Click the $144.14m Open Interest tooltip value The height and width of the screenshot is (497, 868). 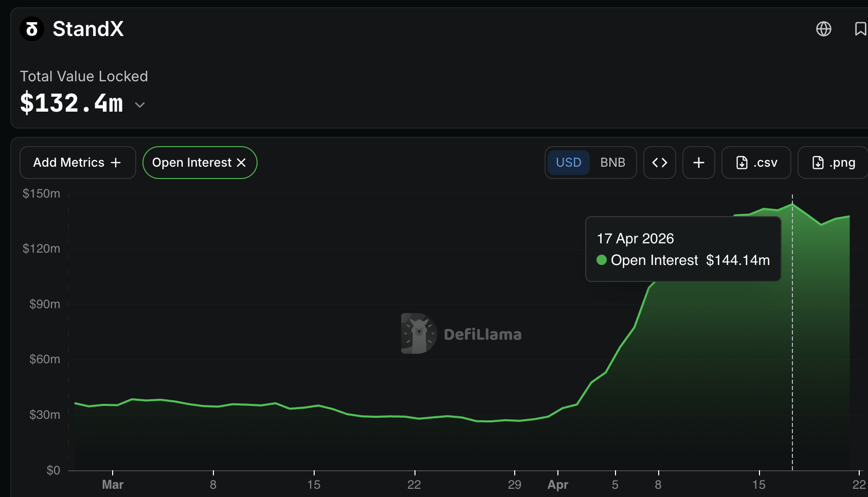pos(738,260)
